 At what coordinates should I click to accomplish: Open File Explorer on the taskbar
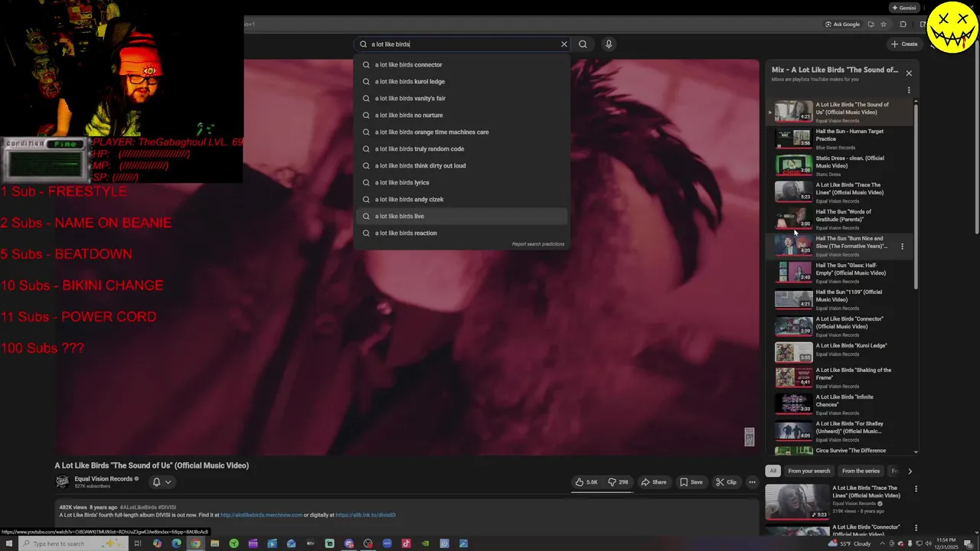pyautogui.click(x=214, y=543)
